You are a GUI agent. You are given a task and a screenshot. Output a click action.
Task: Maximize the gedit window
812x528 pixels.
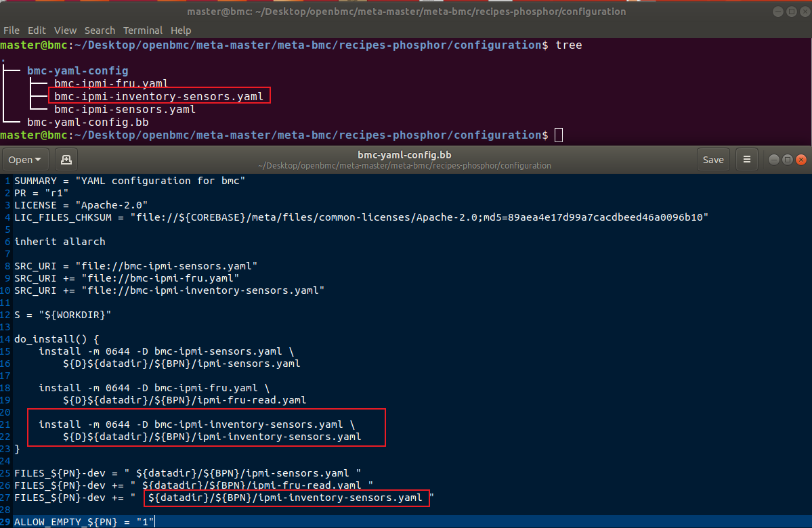[x=788, y=159]
